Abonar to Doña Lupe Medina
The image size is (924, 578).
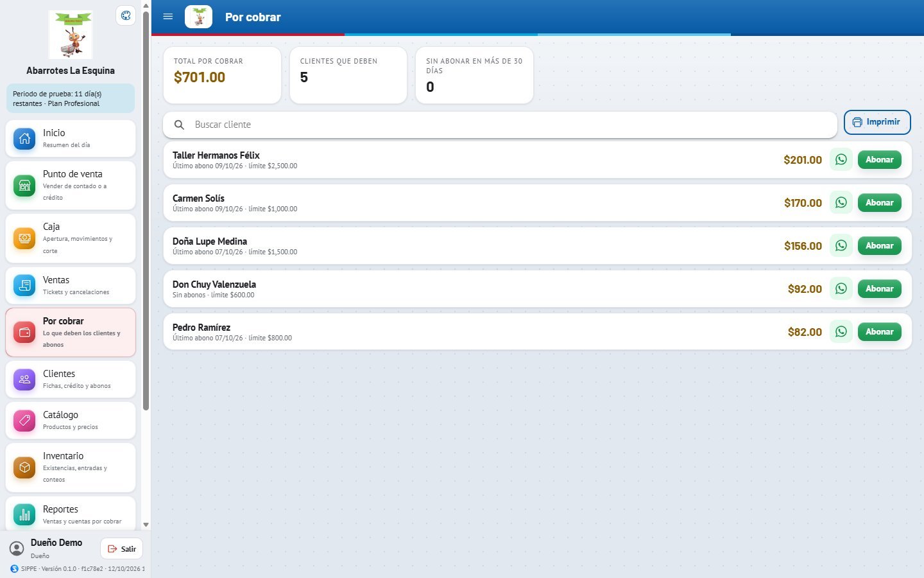(x=880, y=246)
